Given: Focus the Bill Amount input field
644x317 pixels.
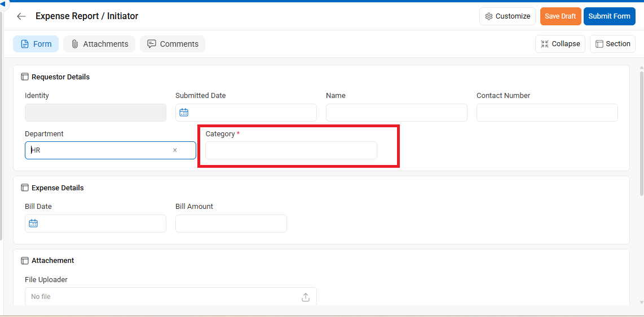Looking at the screenshot, I should tap(231, 224).
